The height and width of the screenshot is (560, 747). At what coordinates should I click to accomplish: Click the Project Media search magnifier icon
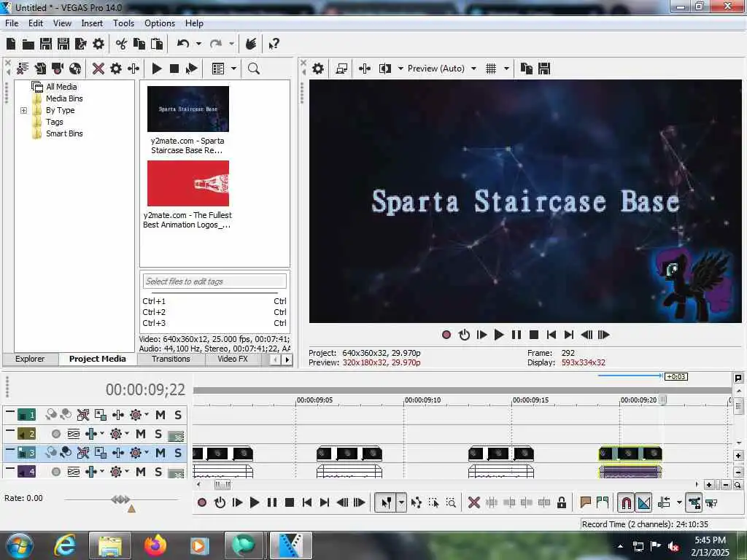click(254, 69)
